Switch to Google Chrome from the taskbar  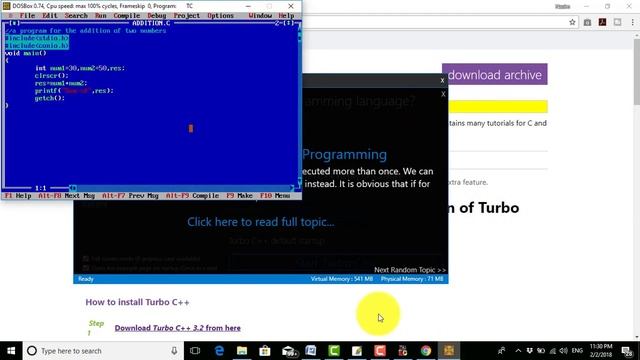click(426, 351)
